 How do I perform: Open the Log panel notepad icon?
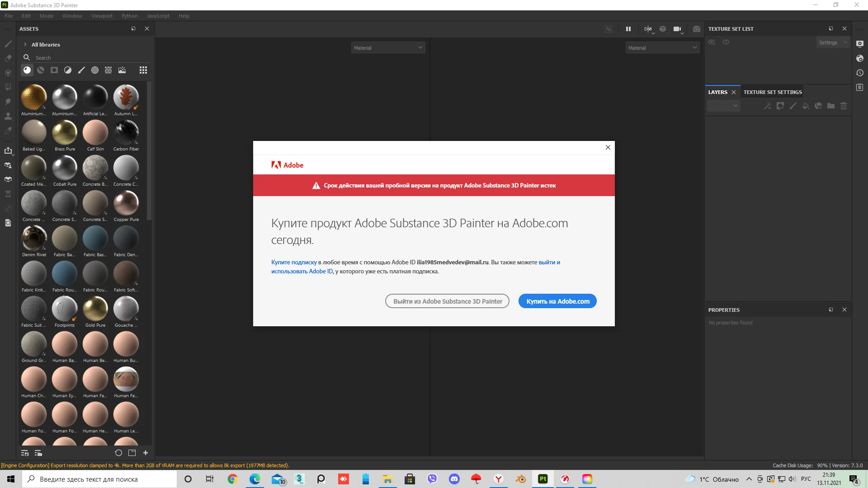860,87
